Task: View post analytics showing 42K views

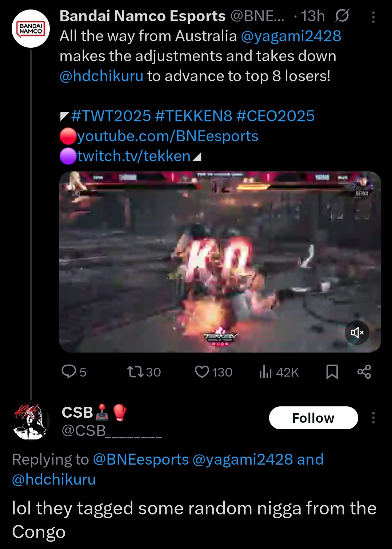Action: click(x=265, y=372)
